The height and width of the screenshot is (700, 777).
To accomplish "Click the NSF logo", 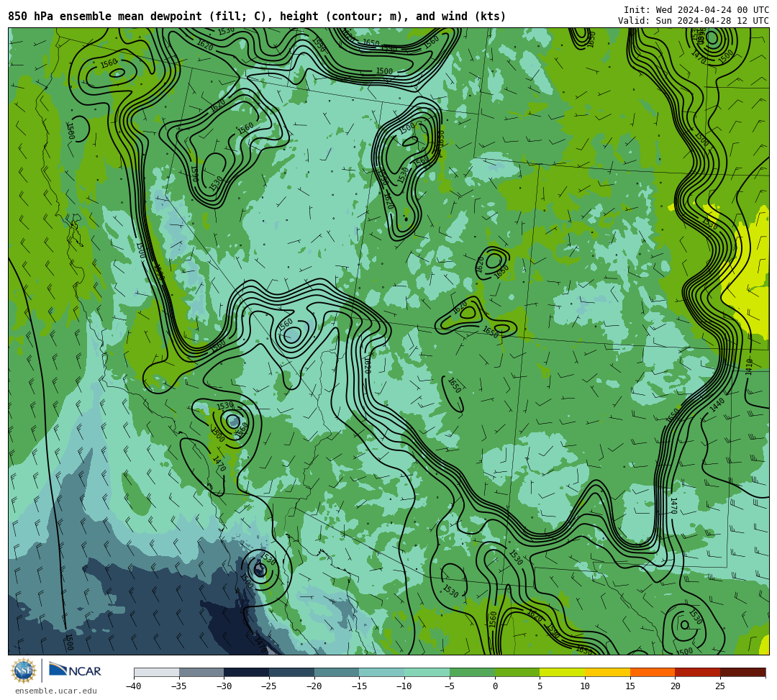I will (24, 671).
